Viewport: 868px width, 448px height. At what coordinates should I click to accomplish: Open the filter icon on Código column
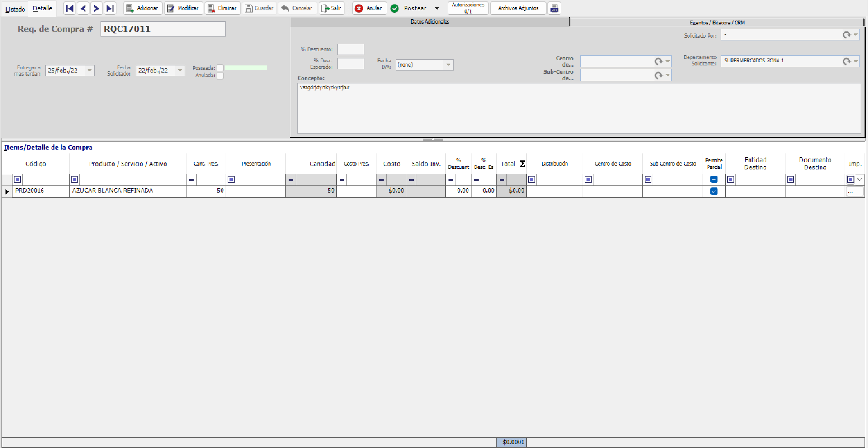17,179
